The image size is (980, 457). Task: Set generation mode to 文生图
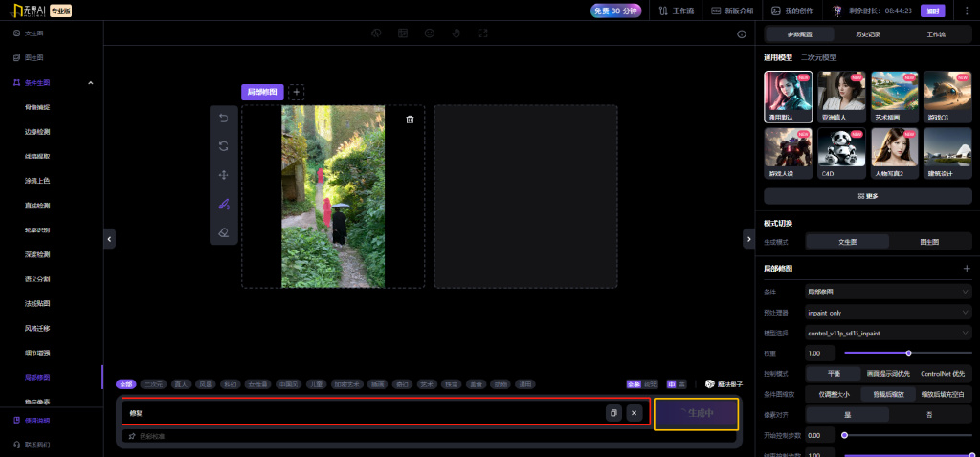(848, 242)
